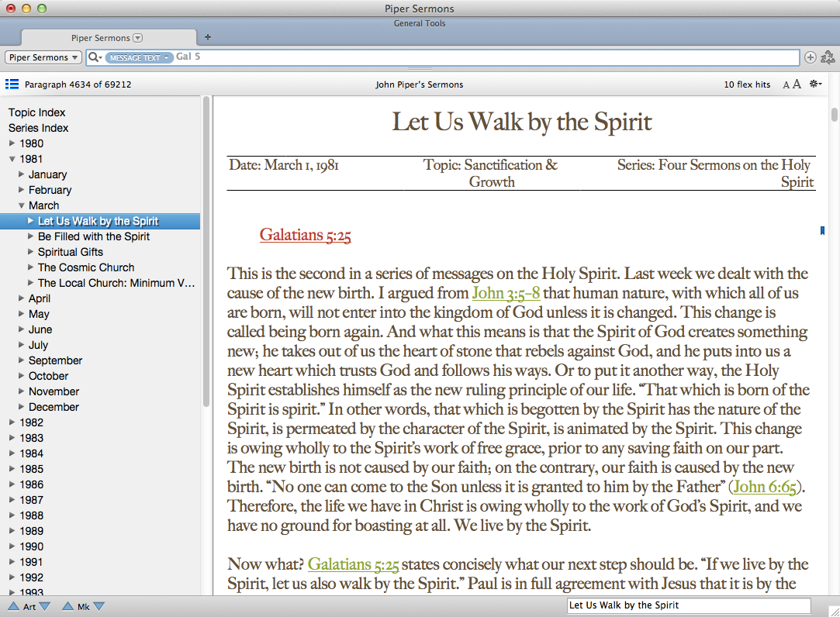
Task: Click the blue bookmark marker in margin
Action: click(x=822, y=230)
